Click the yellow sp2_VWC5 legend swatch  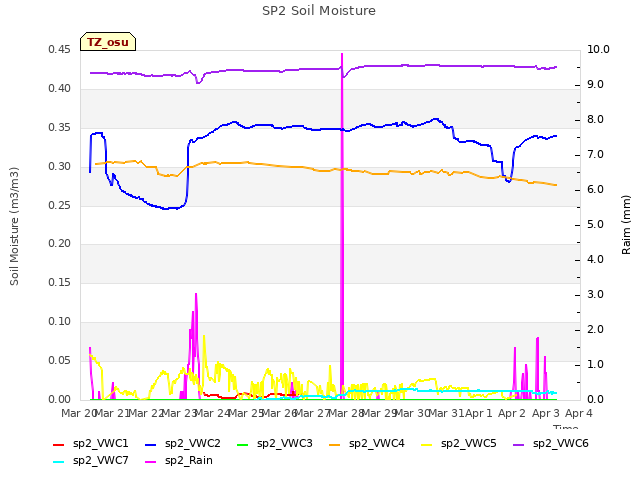point(427,444)
